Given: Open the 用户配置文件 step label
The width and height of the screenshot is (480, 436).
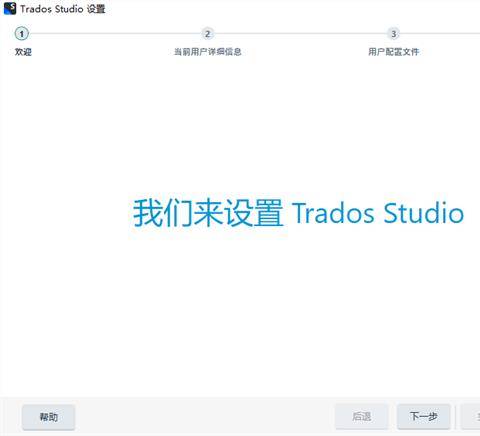Looking at the screenshot, I should (393, 52).
